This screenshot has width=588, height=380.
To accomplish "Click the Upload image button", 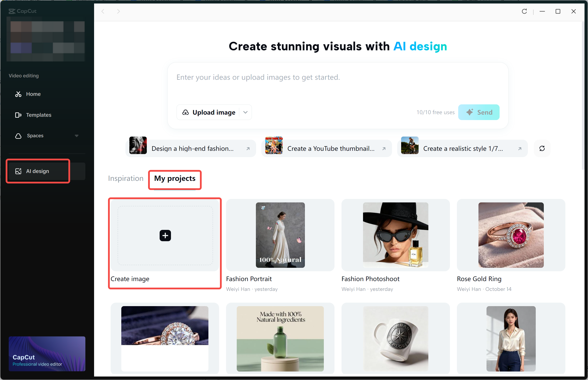I will tap(209, 112).
